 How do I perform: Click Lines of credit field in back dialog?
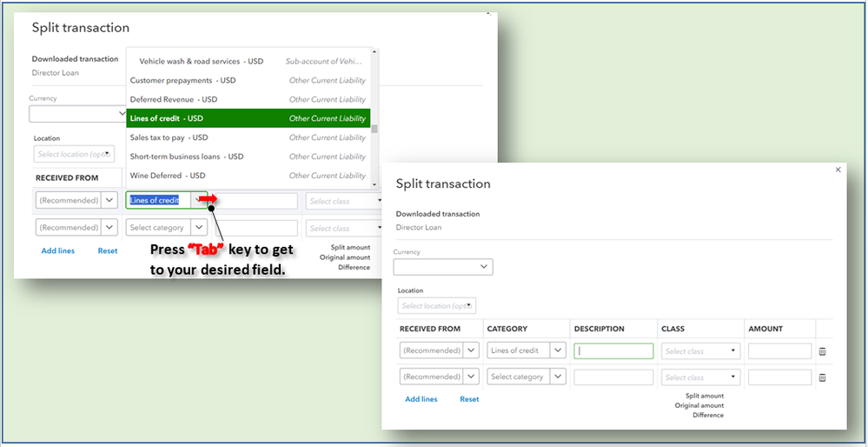(x=158, y=201)
